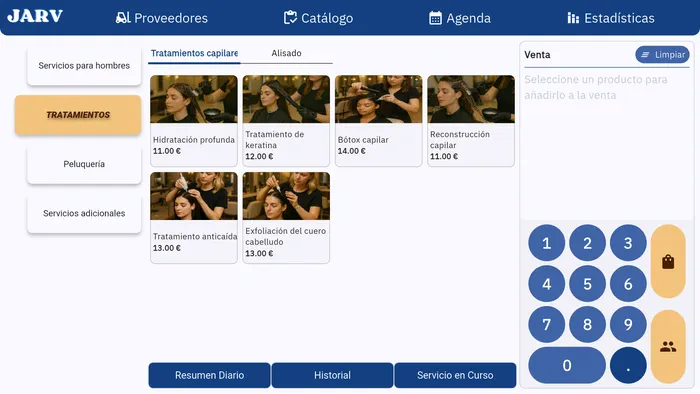Click the customers people icon button

click(x=668, y=347)
